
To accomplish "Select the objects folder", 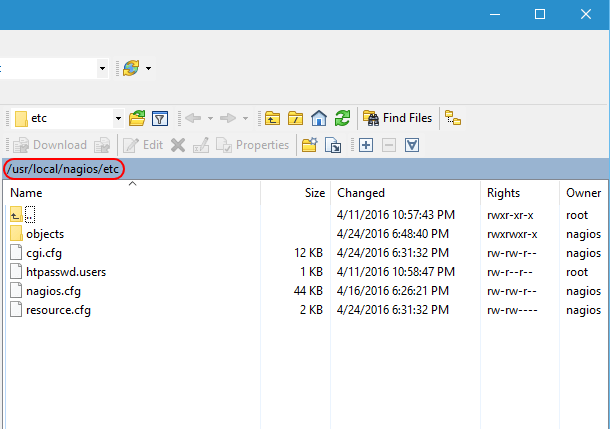I will (x=45, y=234).
